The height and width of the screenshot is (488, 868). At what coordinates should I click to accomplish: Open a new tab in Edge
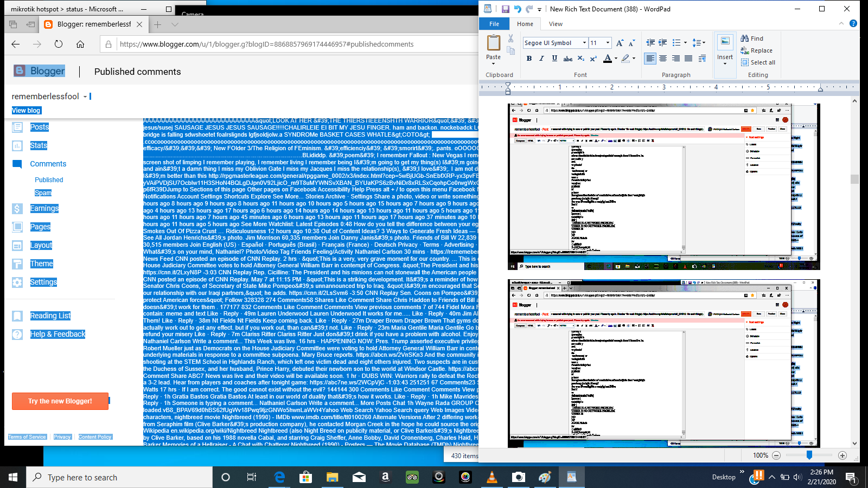(x=157, y=24)
